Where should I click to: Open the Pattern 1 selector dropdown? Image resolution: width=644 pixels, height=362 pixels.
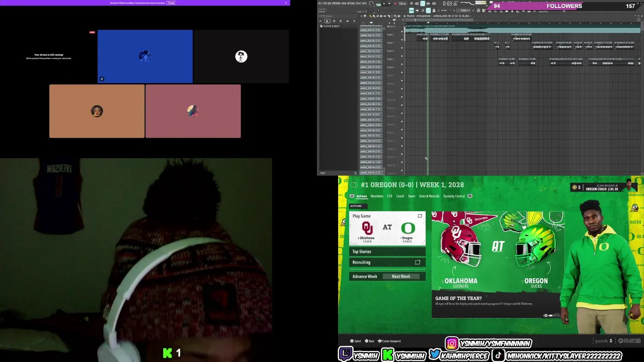pos(465,10)
